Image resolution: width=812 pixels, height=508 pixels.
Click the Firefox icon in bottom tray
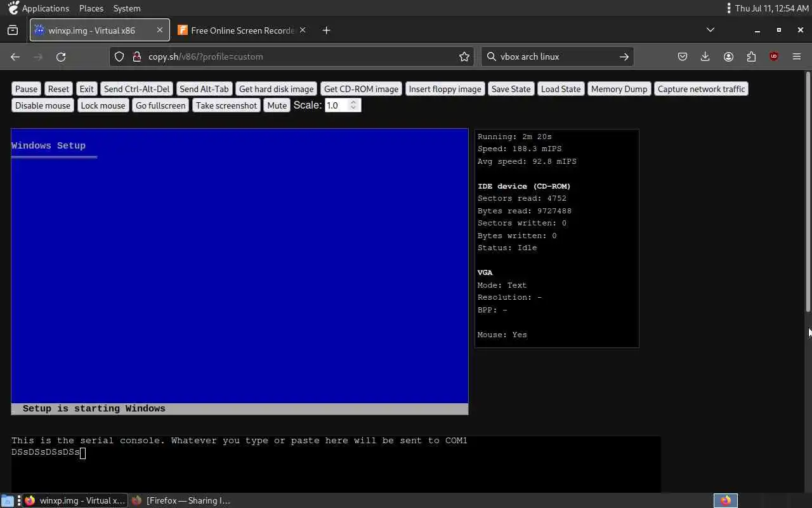coord(726,500)
